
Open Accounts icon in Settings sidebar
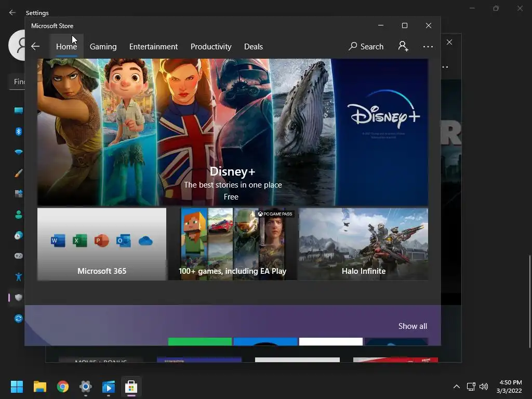pyautogui.click(x=18, y=215)
